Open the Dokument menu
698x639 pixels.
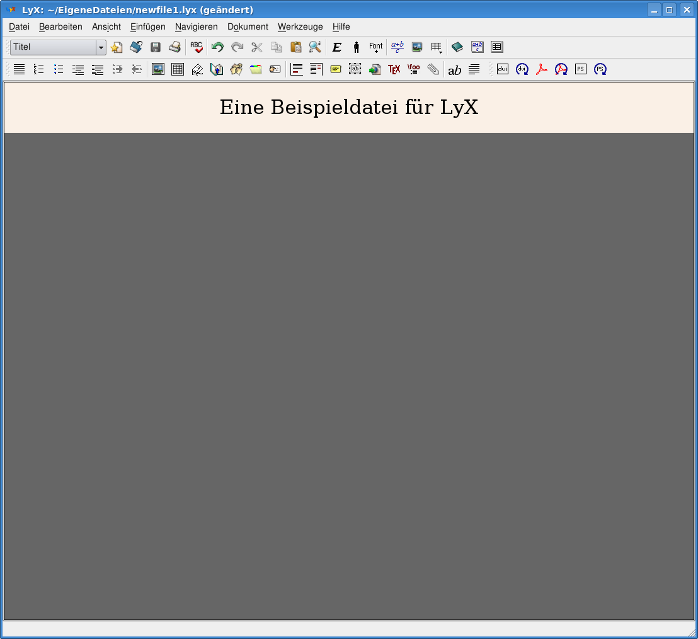(248, 27)
